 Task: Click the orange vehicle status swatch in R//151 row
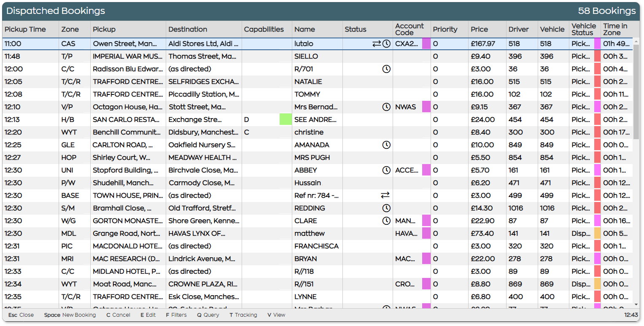[597, 284]
